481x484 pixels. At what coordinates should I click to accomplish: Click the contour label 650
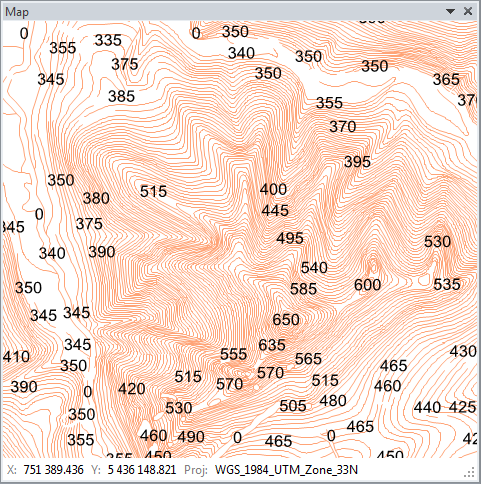coord(286,320)
